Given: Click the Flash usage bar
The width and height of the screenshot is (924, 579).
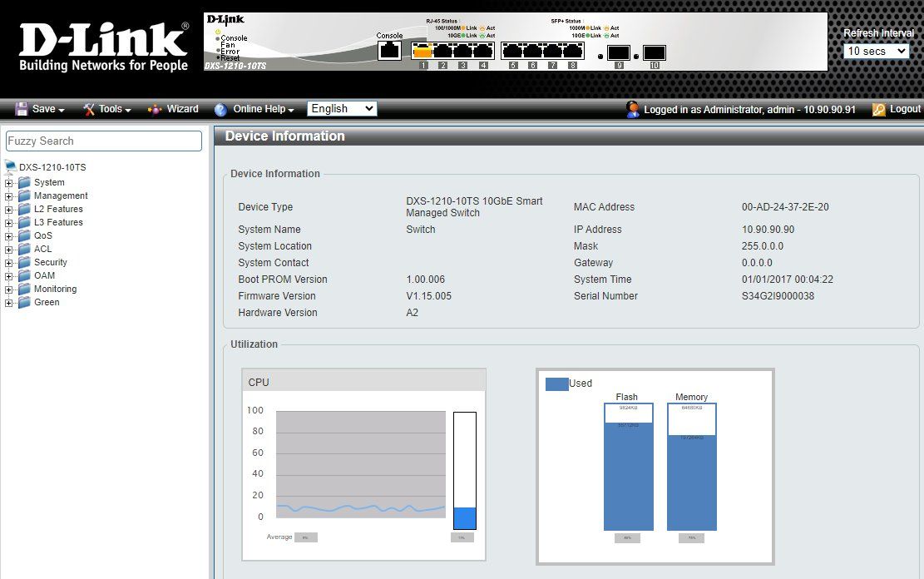Looking at the screenshot, I should 629,467.
